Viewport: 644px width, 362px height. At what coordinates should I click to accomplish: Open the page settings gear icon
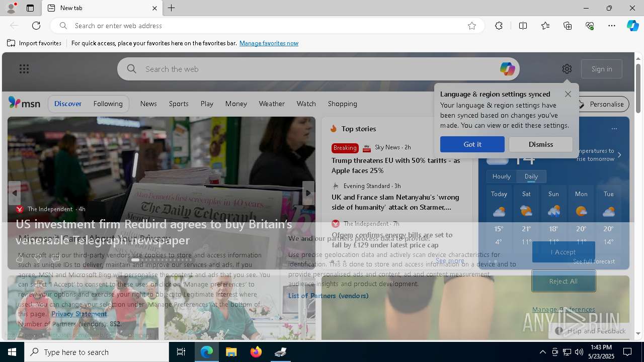pos(567,69)
